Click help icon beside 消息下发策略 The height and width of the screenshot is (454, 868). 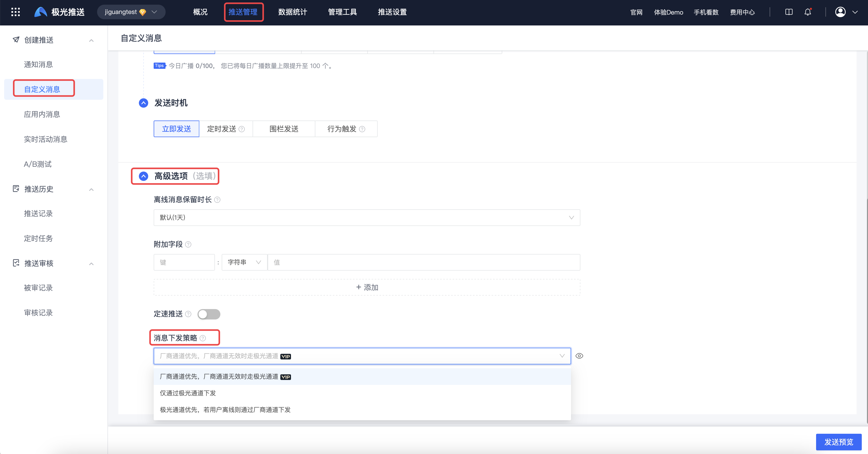pos(203,338)
